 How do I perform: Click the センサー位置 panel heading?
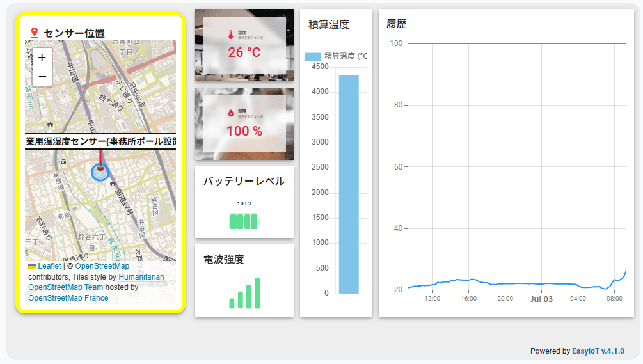(74, 33)
